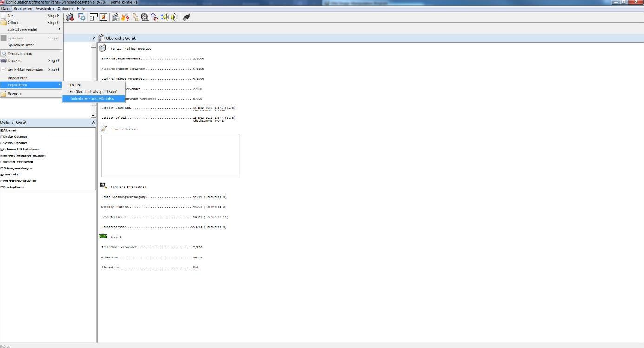The width and height of the screenshot is (644, 348).
Task: Click the notepad icon beside Interne Notizen
Action: tap(103, 129)
